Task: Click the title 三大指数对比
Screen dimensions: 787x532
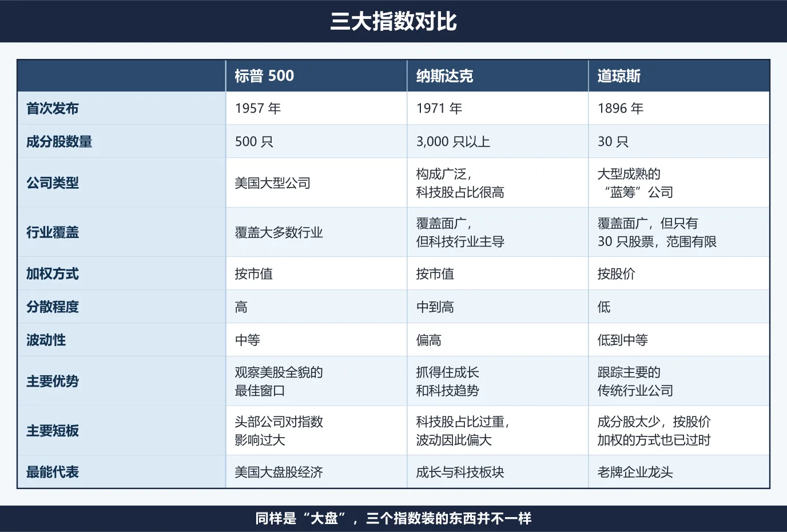Action: click(x=393, y=21)
